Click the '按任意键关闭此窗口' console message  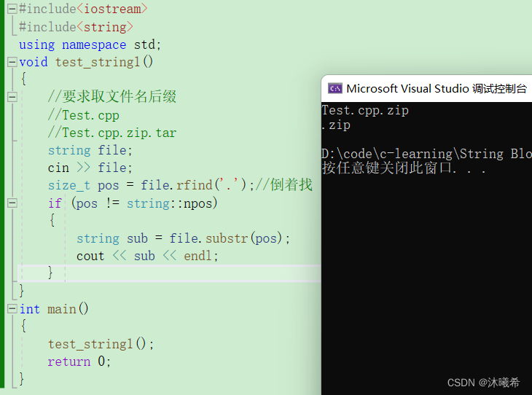tap(404, 168)
